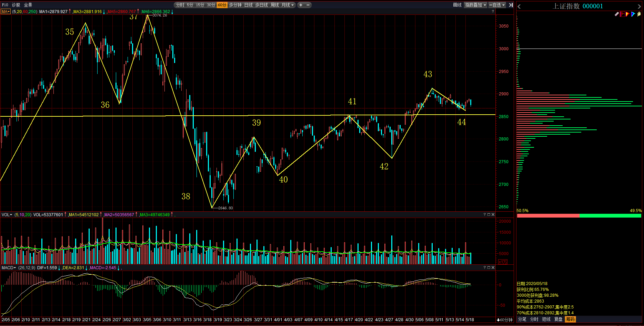Switch to 15分 timeframe
The height and width of the screenshot is (326, 644).
(200, 5)
